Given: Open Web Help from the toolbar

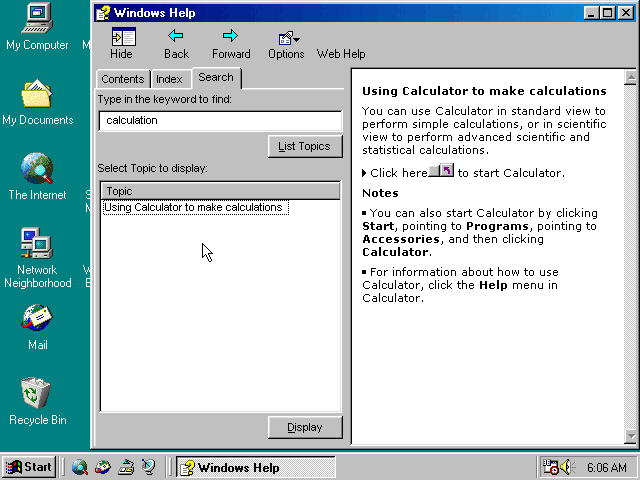Looking at the screenshot, I should 341,53.
